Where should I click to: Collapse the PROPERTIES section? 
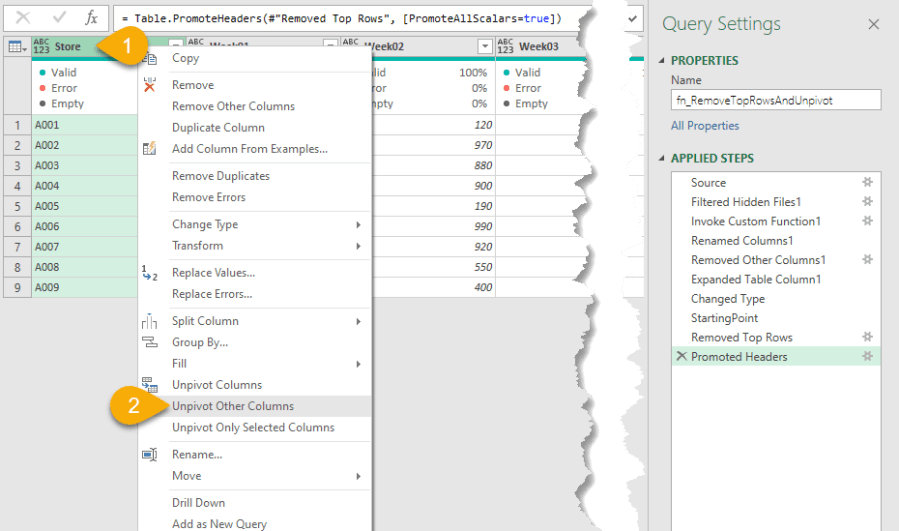pyautogui.click(x=661, y=61)
